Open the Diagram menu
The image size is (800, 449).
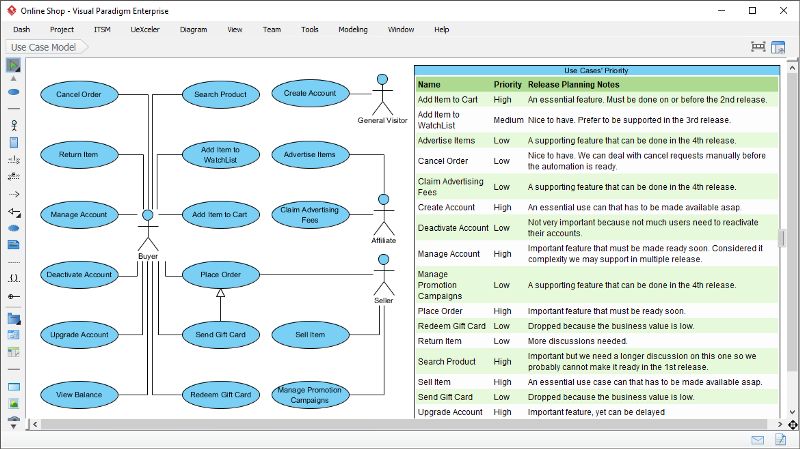(193, 30)
